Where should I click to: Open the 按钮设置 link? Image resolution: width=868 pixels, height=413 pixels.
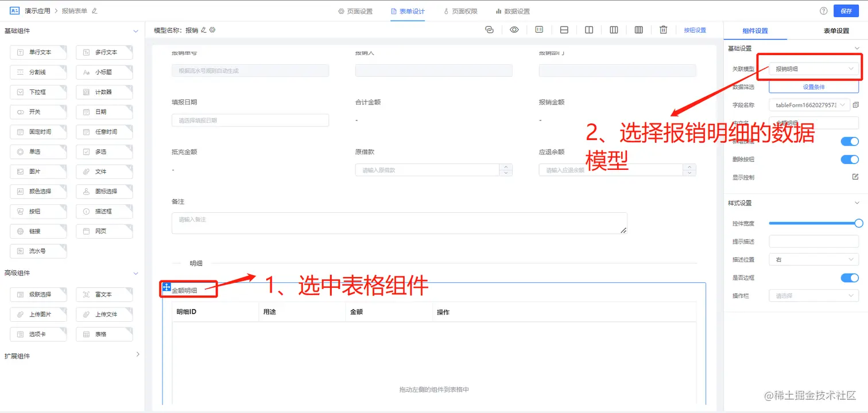point(695,30)
